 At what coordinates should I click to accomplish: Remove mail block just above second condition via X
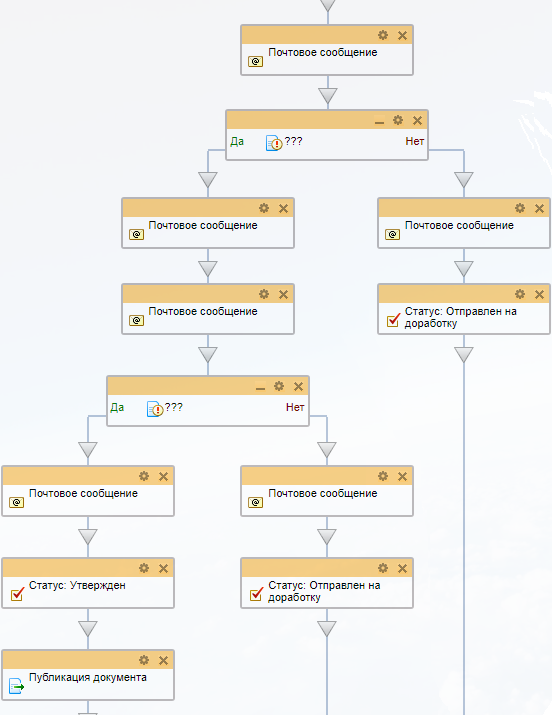click(284, 294)
